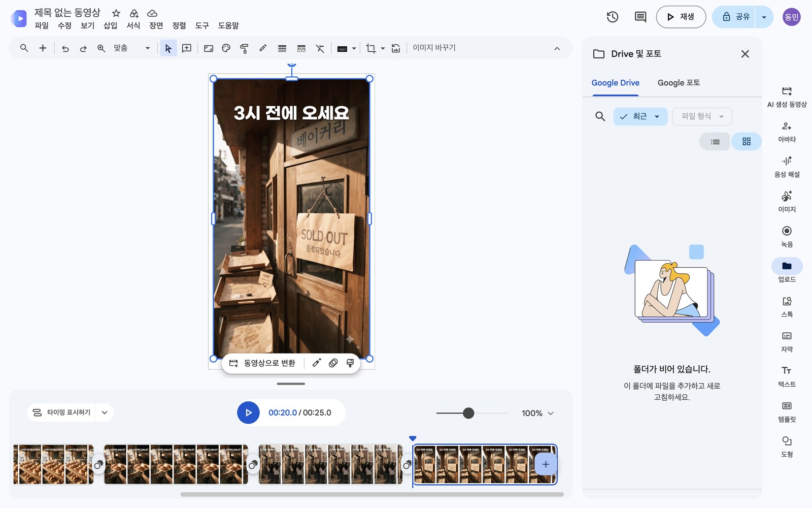Image resolution: width=812 pixels, height=508 pixels.
Task: Click 타이밍 표시하기 button
Action: (x=61, y=412)
